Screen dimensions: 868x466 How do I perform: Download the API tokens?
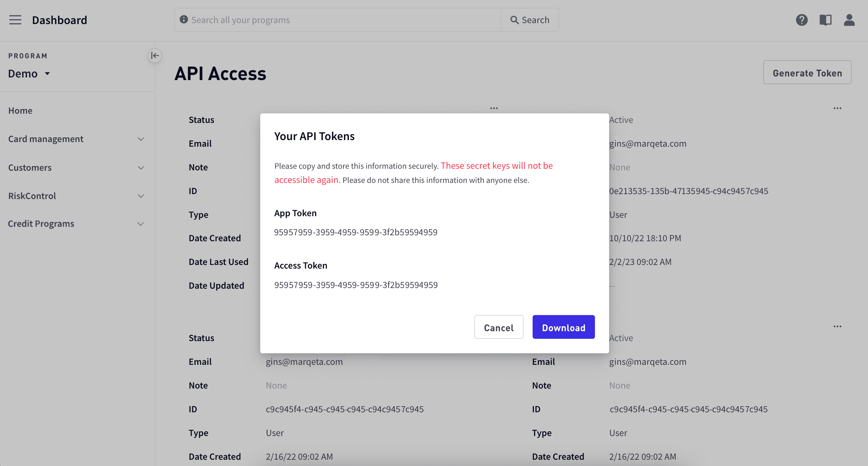click(x=563, y=327)
